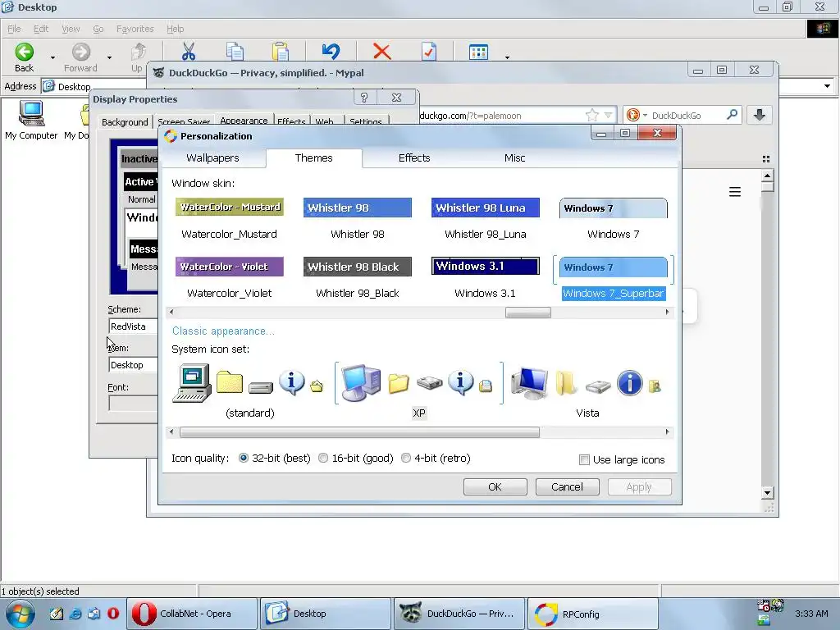Viewport: 840px width, 630px height.
Task: Select the Whistler 98_Black window skin
Action: [x=358, y=278]
